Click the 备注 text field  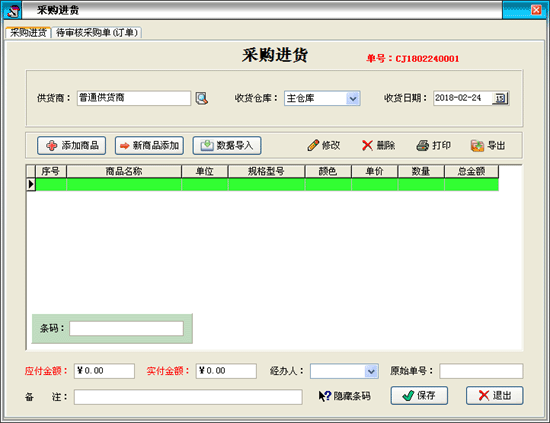(x=188, y=397)
